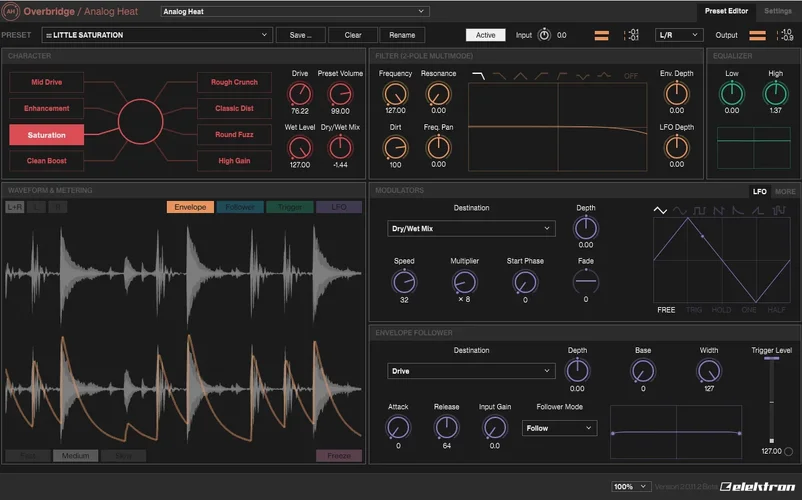
Task: Click the Input phase knob icon
Action: pos(544,35)
